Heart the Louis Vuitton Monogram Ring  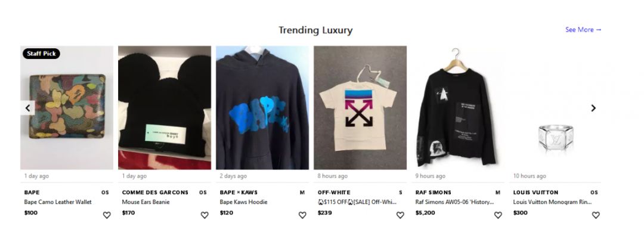click(596, 215)
